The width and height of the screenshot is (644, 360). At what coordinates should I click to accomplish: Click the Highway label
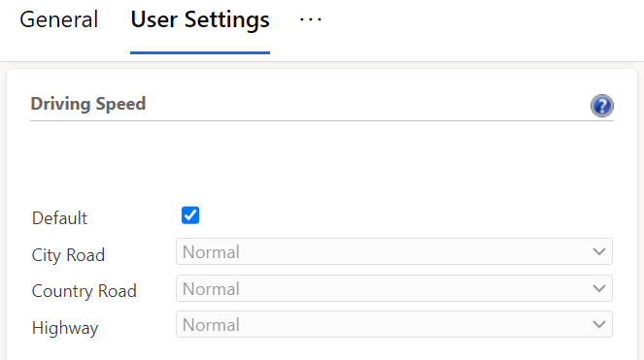point(65,328)
